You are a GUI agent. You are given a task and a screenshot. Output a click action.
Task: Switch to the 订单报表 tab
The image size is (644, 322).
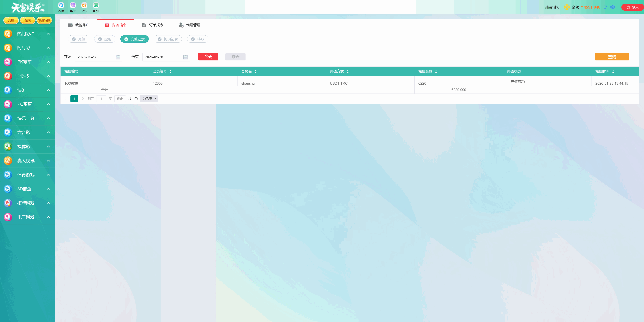[x=152, y=25]
